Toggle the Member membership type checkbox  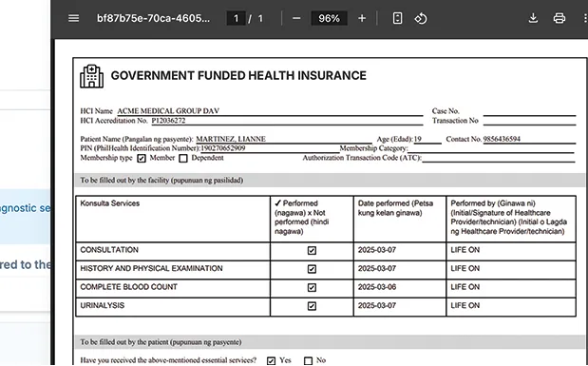(142, 159)
